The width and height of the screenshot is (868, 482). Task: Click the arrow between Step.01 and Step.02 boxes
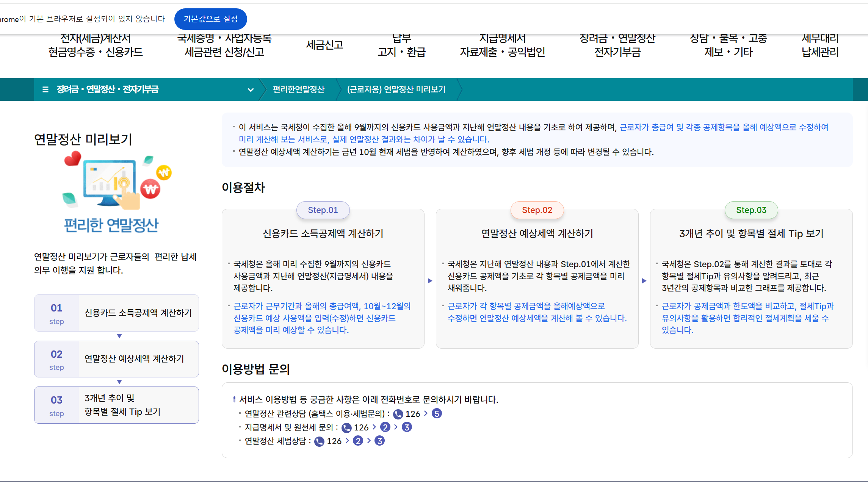tap(430, 280)
